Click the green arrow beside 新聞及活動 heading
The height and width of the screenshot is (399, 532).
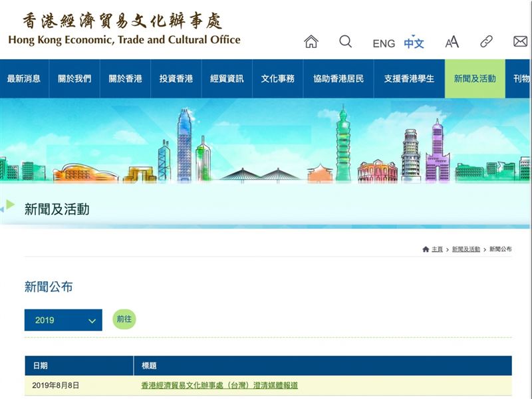[x=10, y=204]
